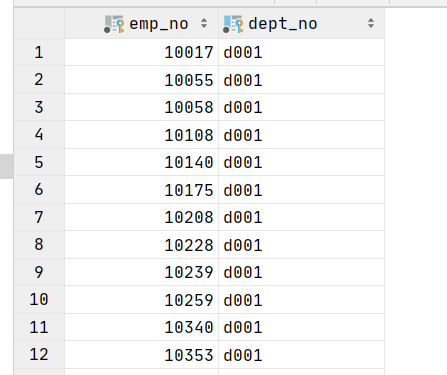Click the cell with emp_no 10239

141,272
